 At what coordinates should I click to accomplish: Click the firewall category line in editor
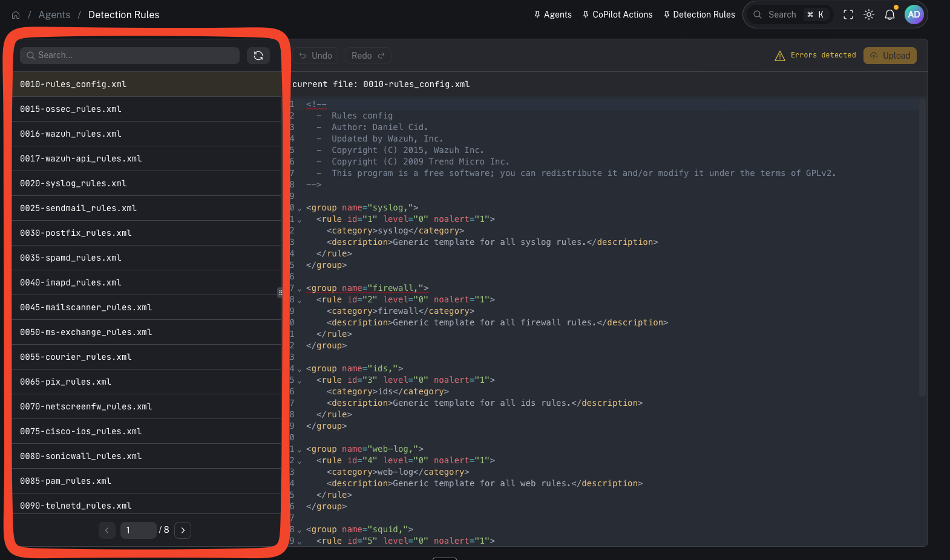[401, 311]
